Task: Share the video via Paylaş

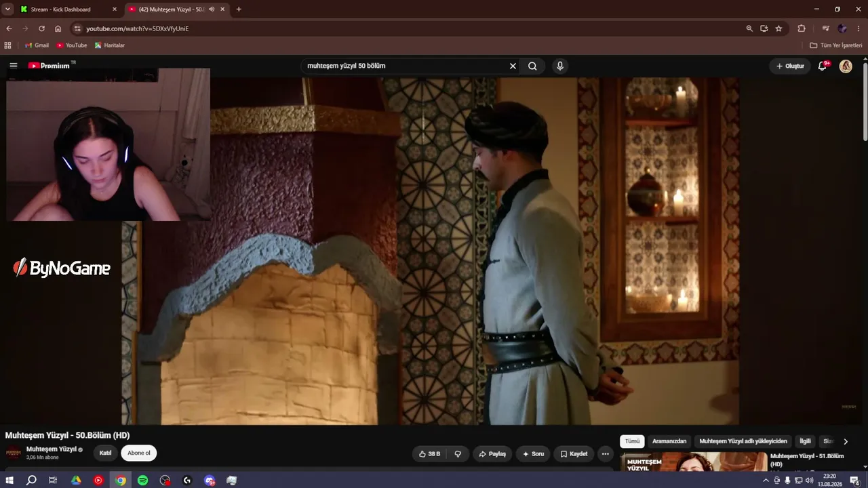Action: click(x=492, y=453)
